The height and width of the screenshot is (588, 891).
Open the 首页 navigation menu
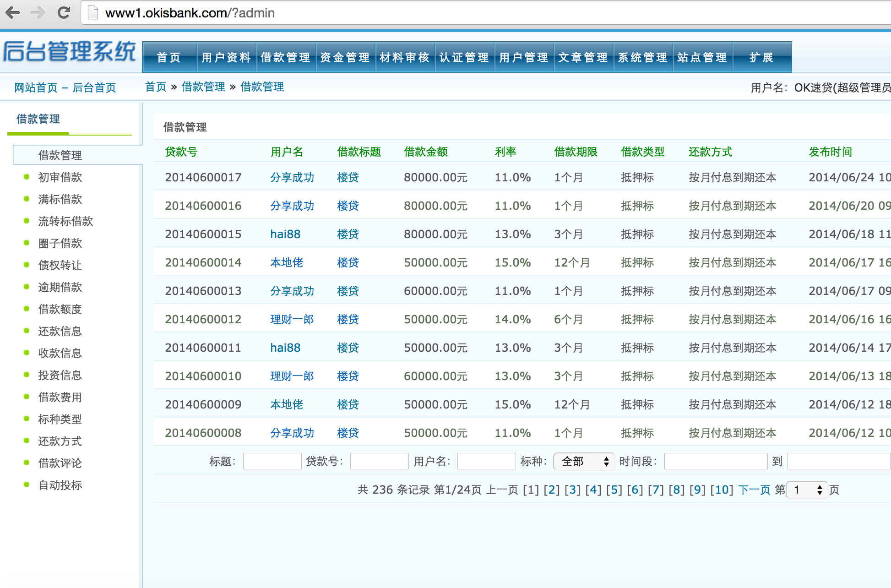point(169,57)
